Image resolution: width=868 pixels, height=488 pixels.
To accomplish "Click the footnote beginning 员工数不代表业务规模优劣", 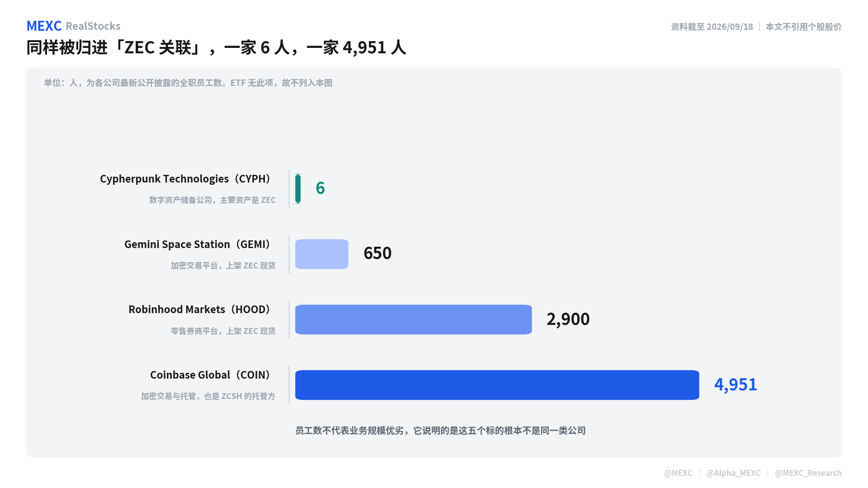I will coord(441,431).
